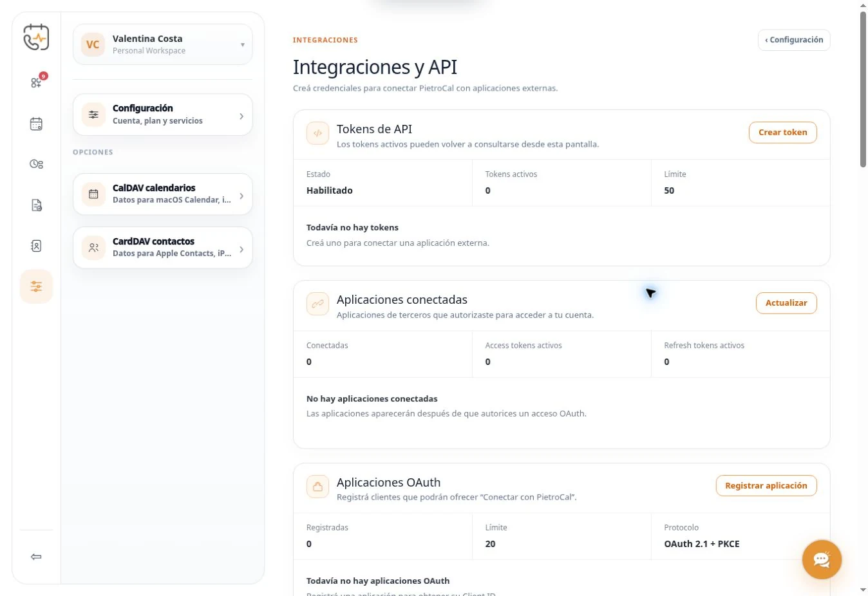The height and width of the screenshot is (596, 868).
Task: Click the OAuth 2.1 + PKCE protocol value
Action: coord(702,544)
